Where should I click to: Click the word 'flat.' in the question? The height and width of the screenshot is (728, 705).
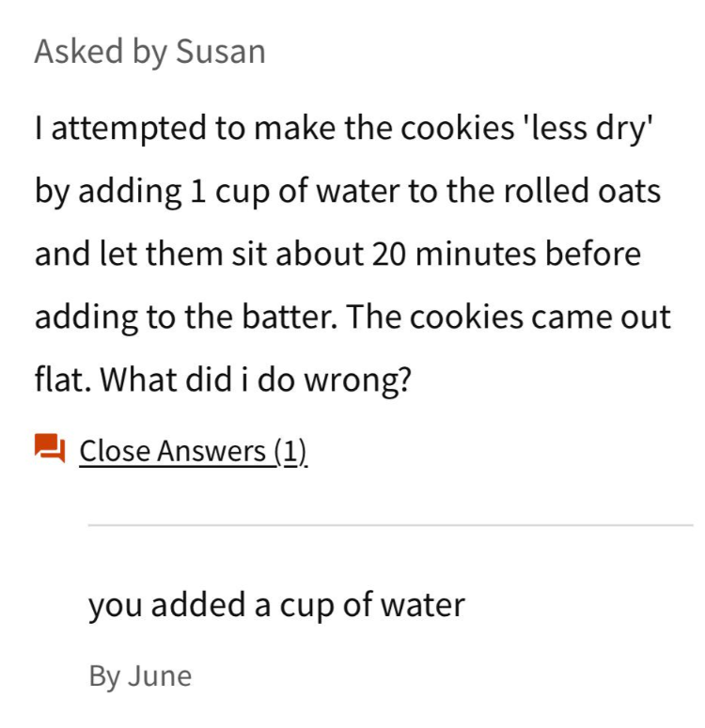coord(63,379)
